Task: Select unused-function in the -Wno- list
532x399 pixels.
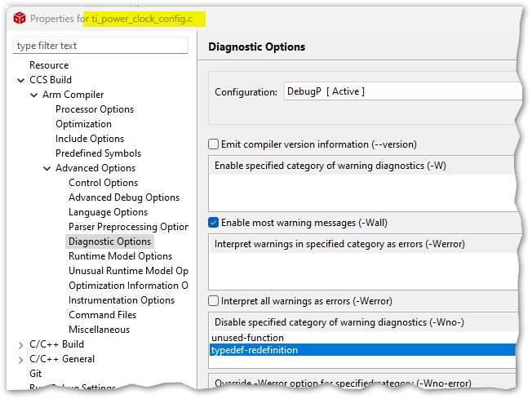Action: click(248, 338)
